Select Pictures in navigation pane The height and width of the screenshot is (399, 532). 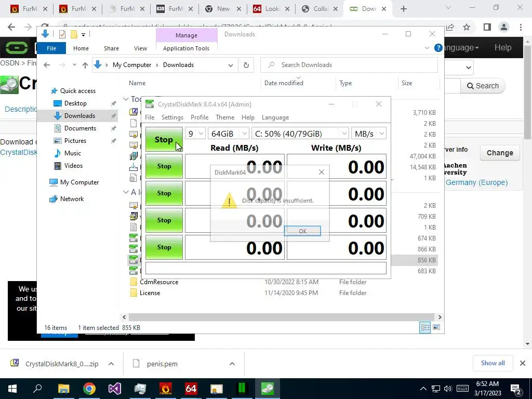(x=75, y=140)
